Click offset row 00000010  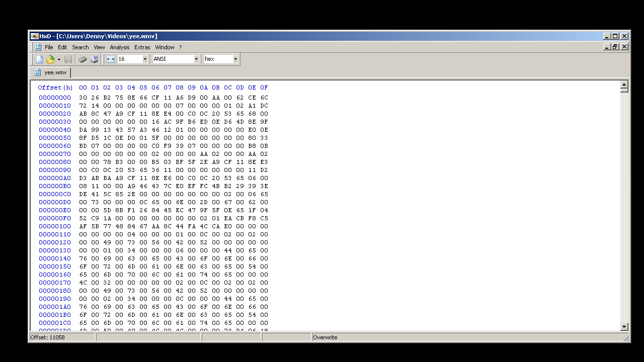[x=55, y=106]
